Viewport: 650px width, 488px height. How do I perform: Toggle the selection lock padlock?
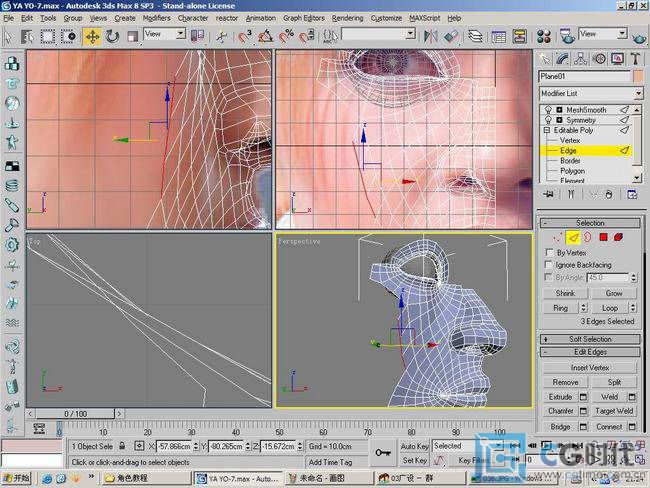click(x=122, y=446)
